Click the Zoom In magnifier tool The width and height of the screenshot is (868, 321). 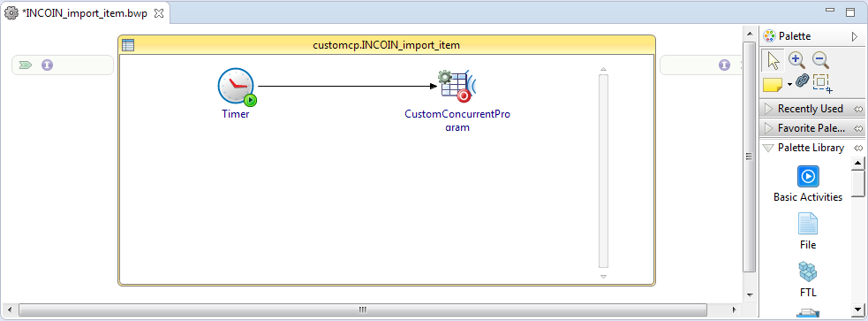[796, 60]
